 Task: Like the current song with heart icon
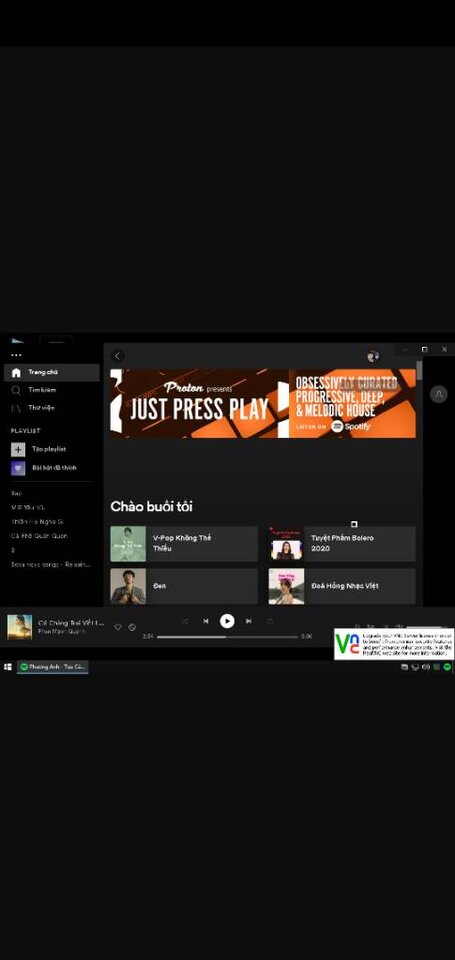tap(118, 627)
